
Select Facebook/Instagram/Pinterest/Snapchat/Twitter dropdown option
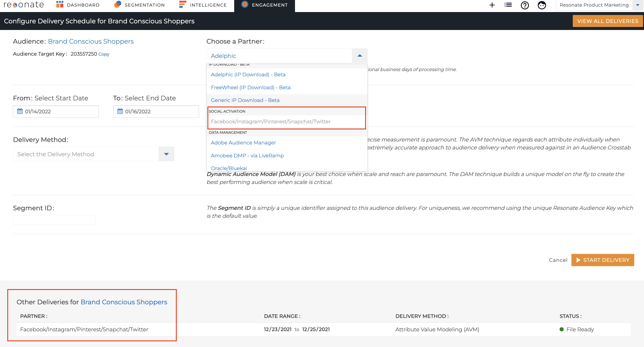coord(287,121)
